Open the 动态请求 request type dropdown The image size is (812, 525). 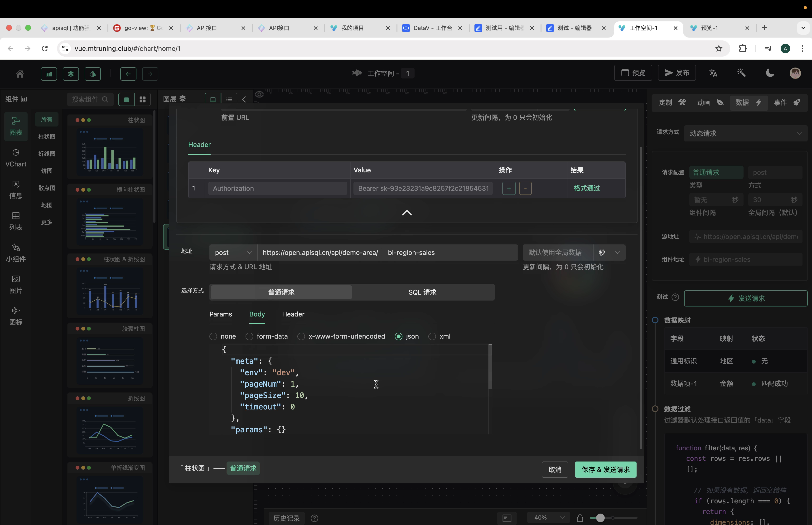(745, 133)
